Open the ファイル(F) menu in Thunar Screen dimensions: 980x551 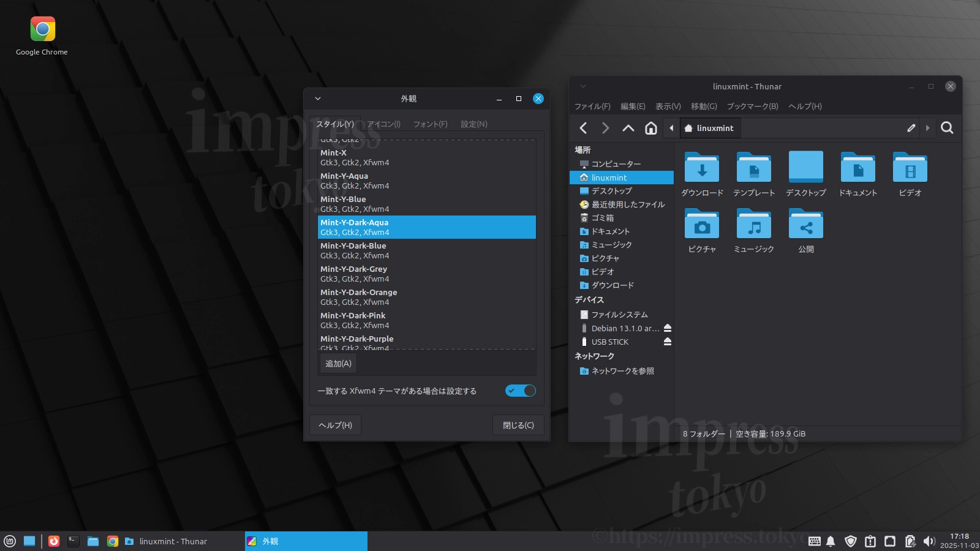coord(592,107)
